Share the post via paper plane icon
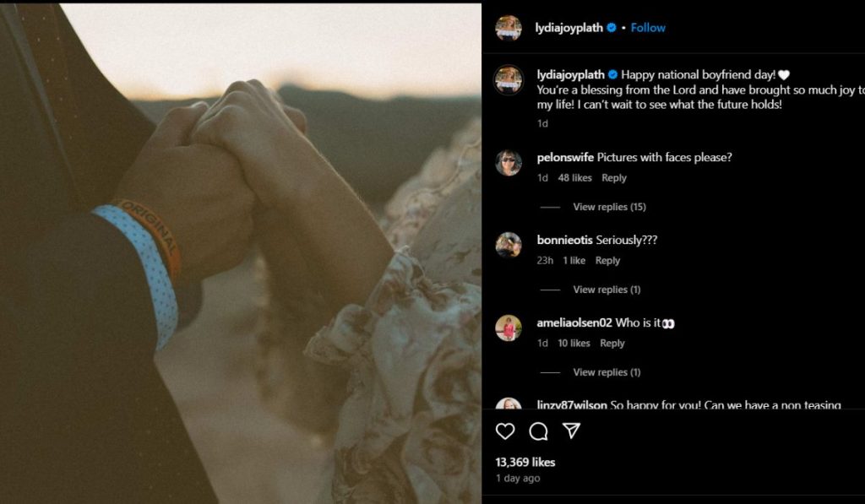Viewport: 865px width, 504px height. (572, 431)
